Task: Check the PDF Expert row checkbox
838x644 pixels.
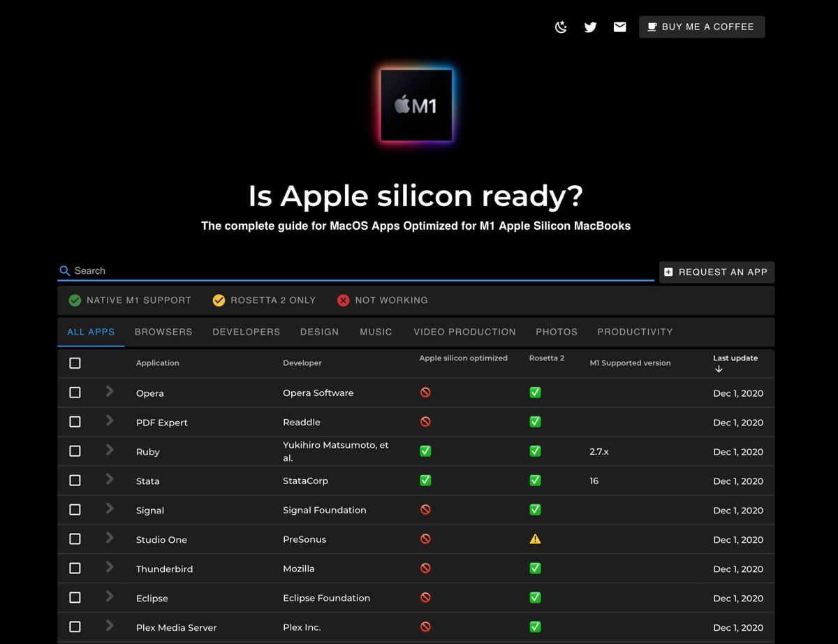Action: pyautogui.click(x=75, y=422)
